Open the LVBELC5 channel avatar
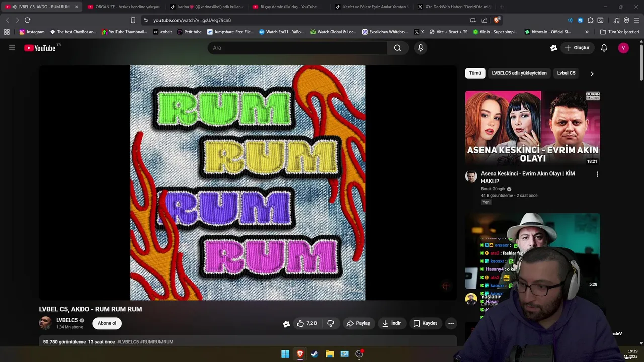Screen dimensions: 644x362 [45, 323]
